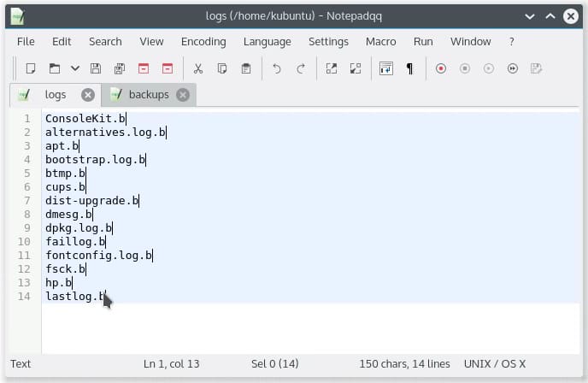This screenshot has height=383, width=588.
Task: Open the ? help menu
Action: [511, 42]
